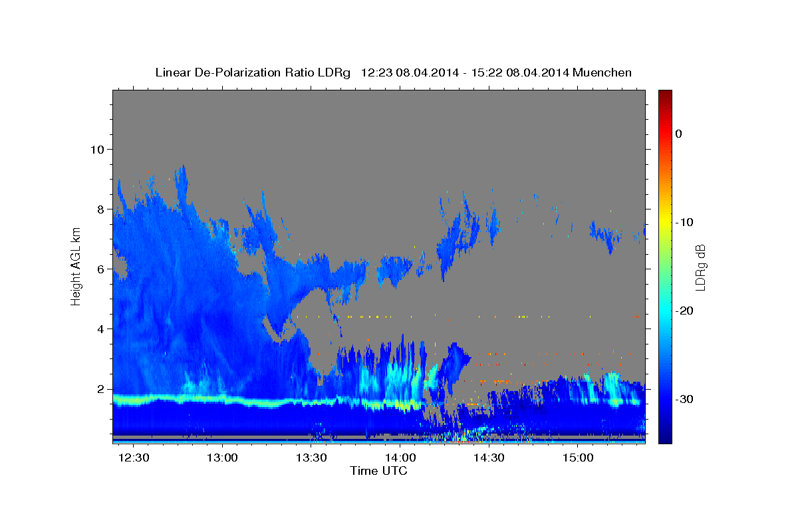Click the end time '15:22 08.04.2014' in title

click(x=521, y=72)
